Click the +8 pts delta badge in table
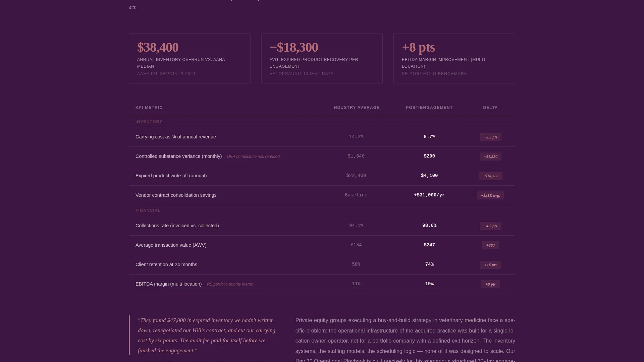Screen dimensions: 644x362 490,284
